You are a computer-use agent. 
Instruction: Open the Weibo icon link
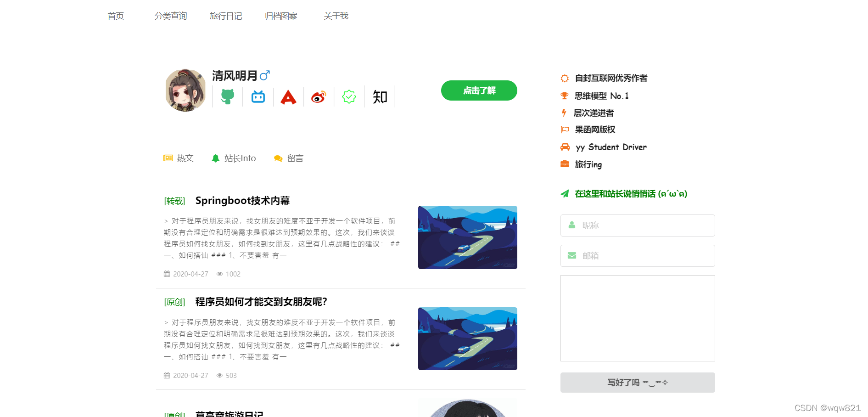319,97
